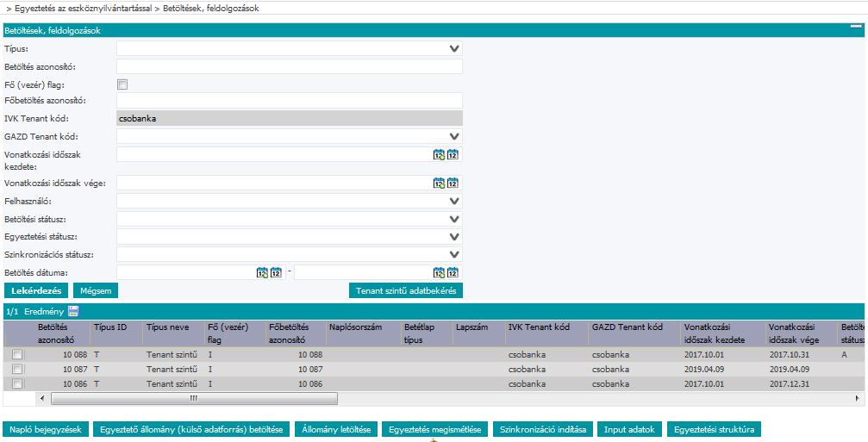868x442 pixels.
Task: Click the Lapszám column header
Action: (471, 327)
